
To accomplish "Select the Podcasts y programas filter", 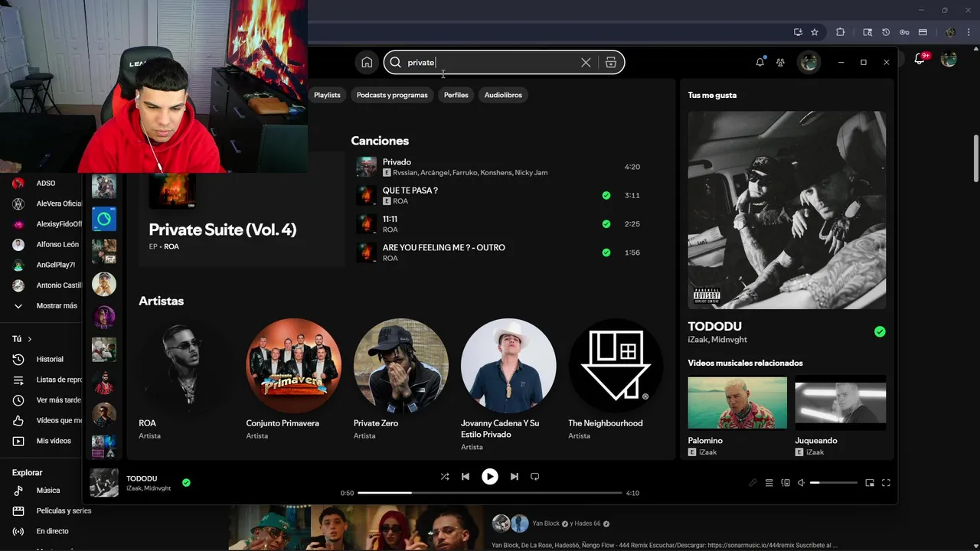I will (x=392, y=95).
